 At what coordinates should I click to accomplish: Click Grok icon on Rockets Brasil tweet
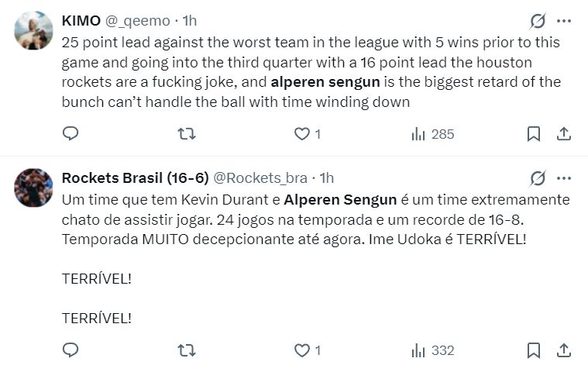[538, 178]
